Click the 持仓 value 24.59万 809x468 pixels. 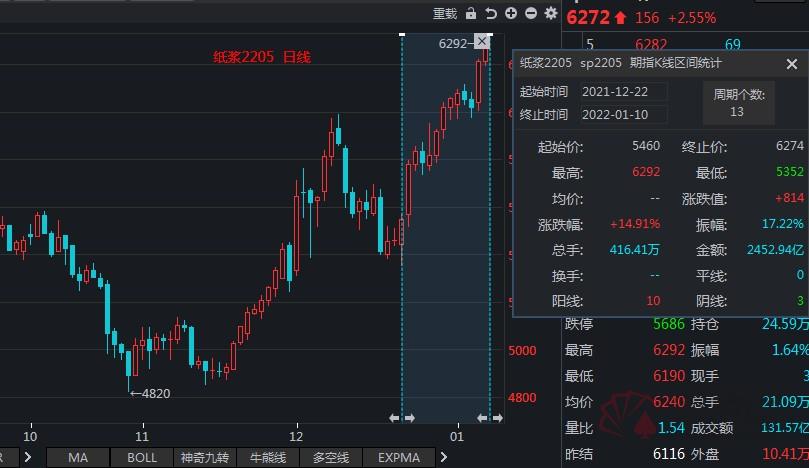click(785, 324)
